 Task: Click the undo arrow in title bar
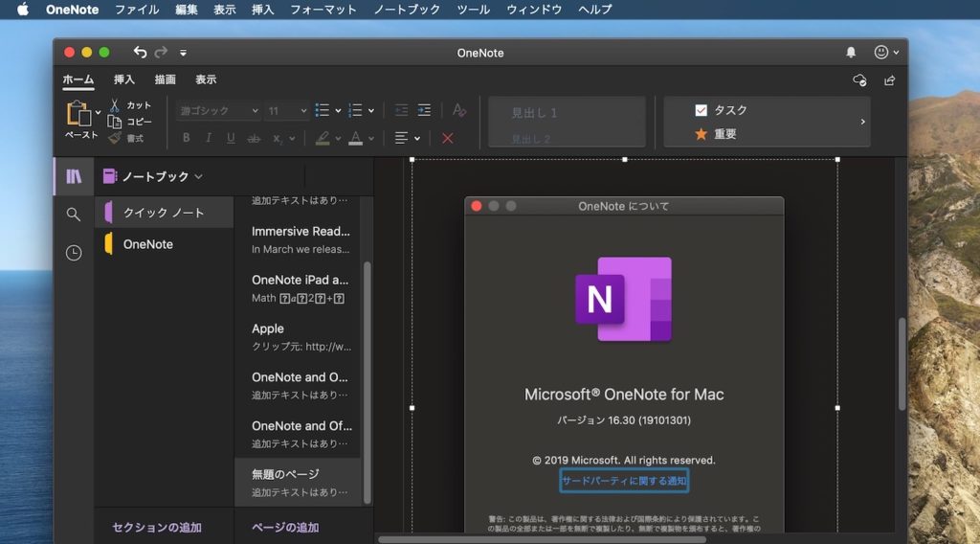(x=141, y=53)
